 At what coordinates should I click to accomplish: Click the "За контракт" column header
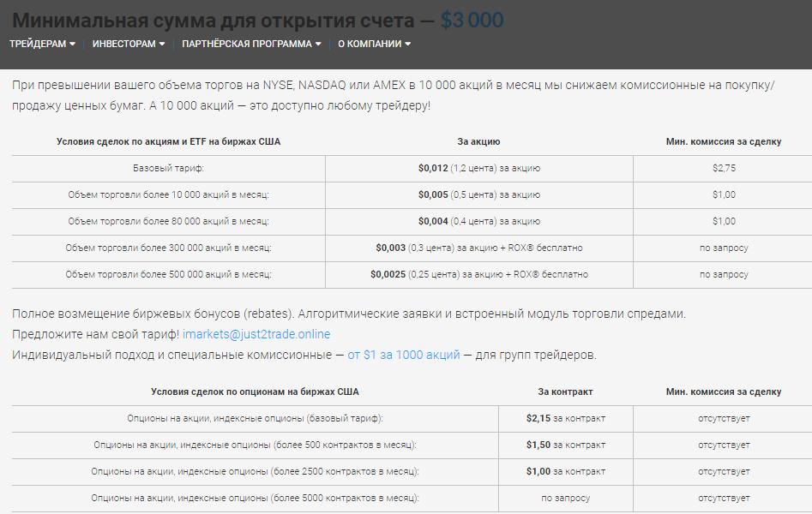coord(565,392)
